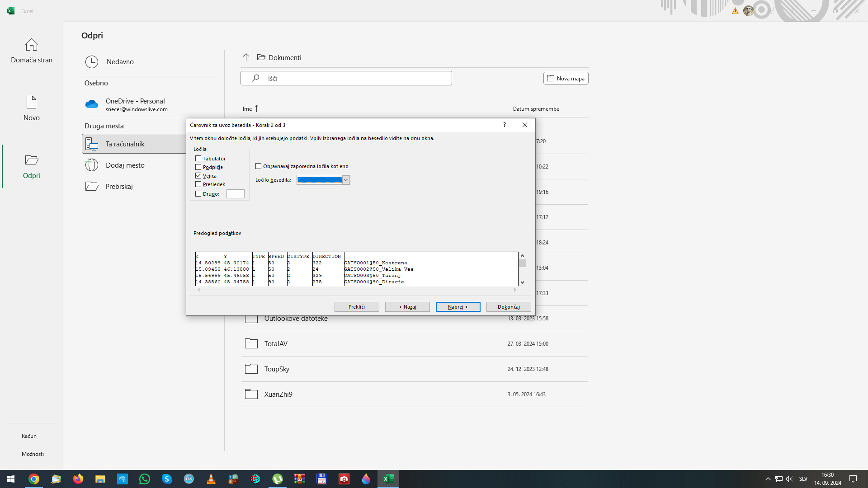The width and height of the screenshot is (868, 488).
Task: Enable the Presledek delimiter checkbox
Action: 198,184
